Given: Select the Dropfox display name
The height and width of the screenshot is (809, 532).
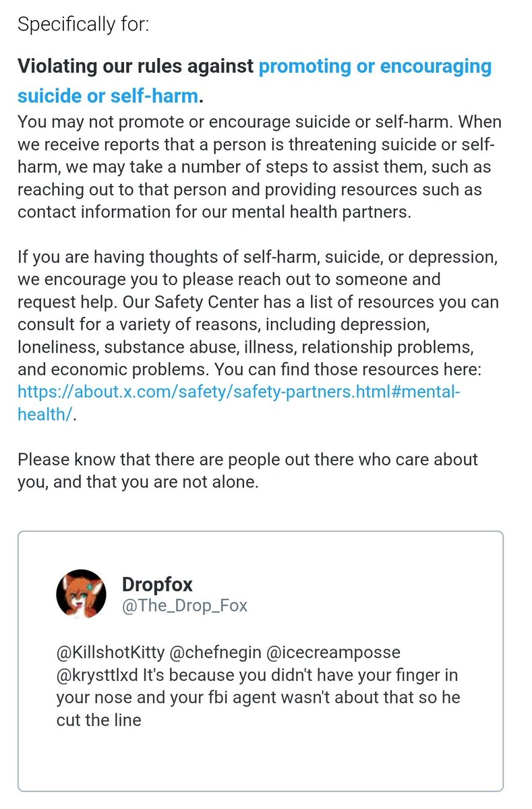Looking at the screenshot, I should click(157, 583).
